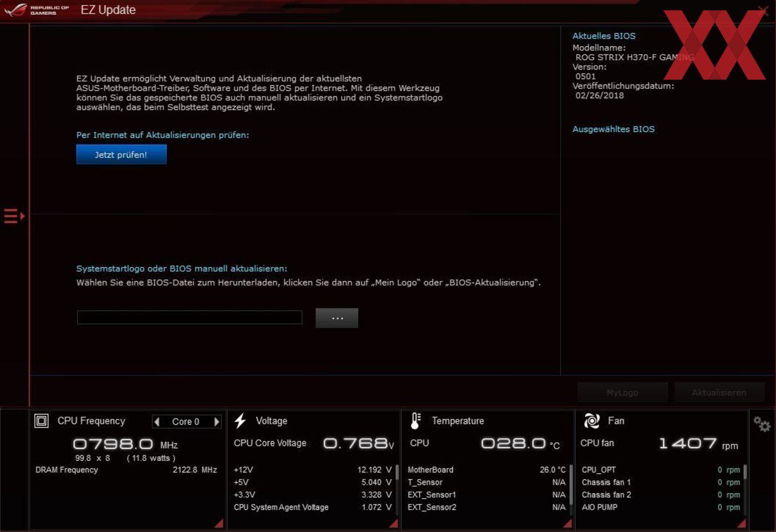The height and width of the screenshot is (532, 776).
Task: Click the Ausgewähltes BIOS heading
Action: pos(613,129)
